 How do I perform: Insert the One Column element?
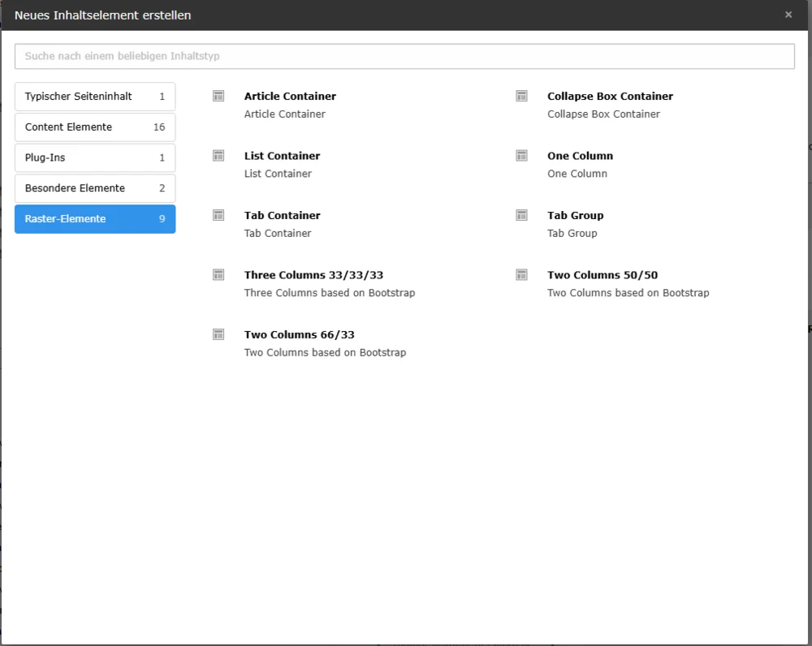coord(580,156)
